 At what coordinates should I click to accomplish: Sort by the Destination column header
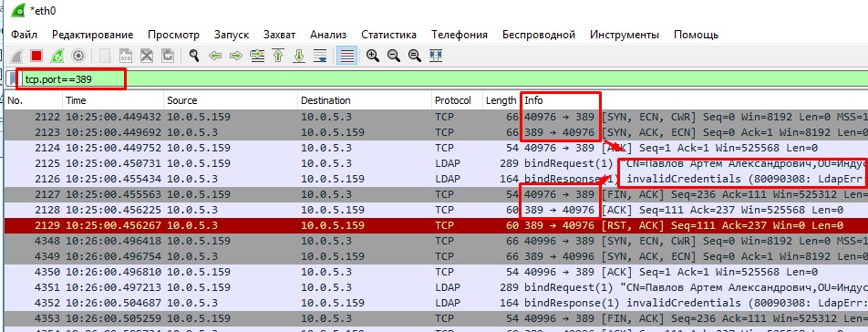click(x=365, y=100)
